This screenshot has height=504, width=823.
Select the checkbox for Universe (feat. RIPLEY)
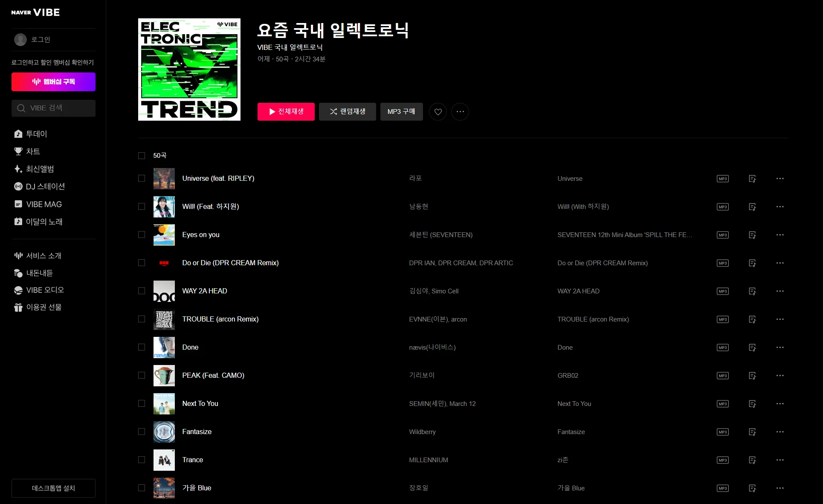pyautogui.click(x=142, y=178)
